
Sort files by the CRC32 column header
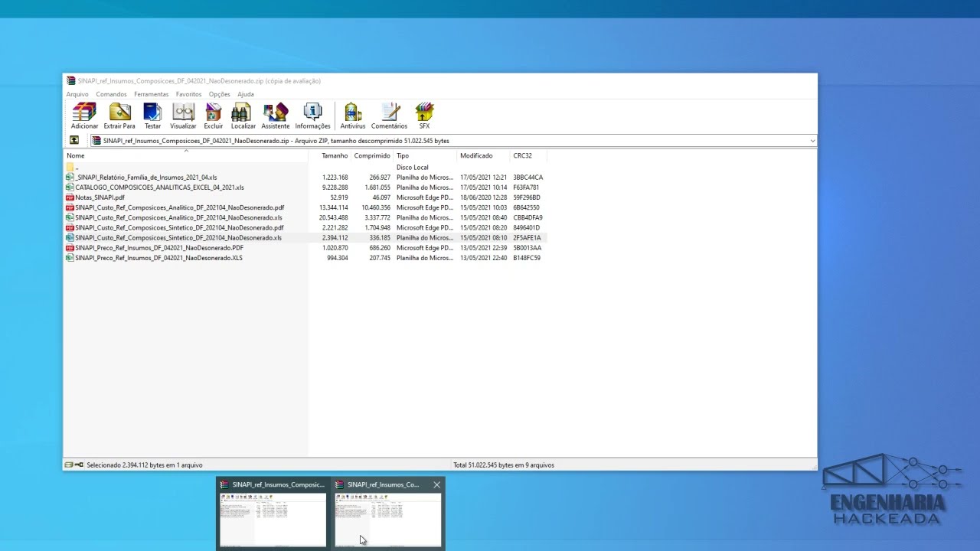click(x=528, y=155)
